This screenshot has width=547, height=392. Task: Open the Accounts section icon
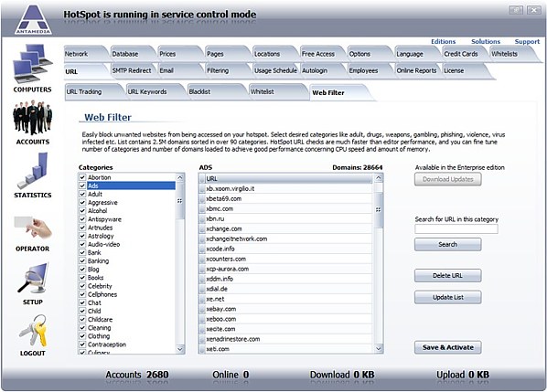pyautogui.click(x=32, y=118)
